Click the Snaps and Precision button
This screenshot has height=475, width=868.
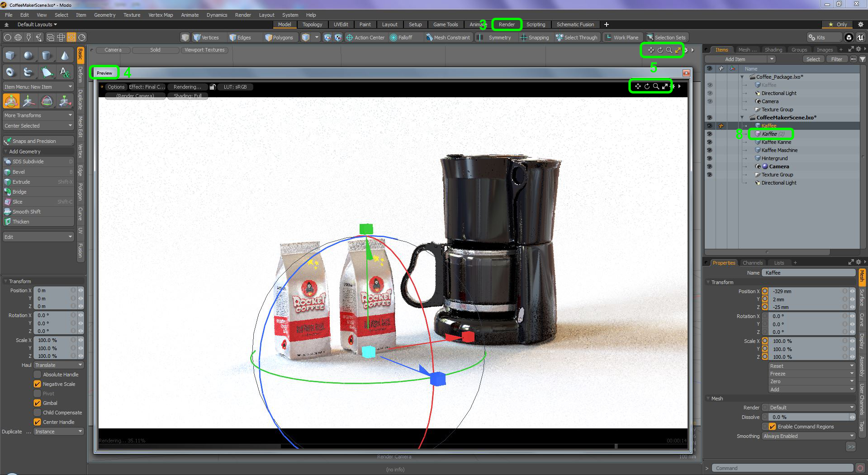38,141
